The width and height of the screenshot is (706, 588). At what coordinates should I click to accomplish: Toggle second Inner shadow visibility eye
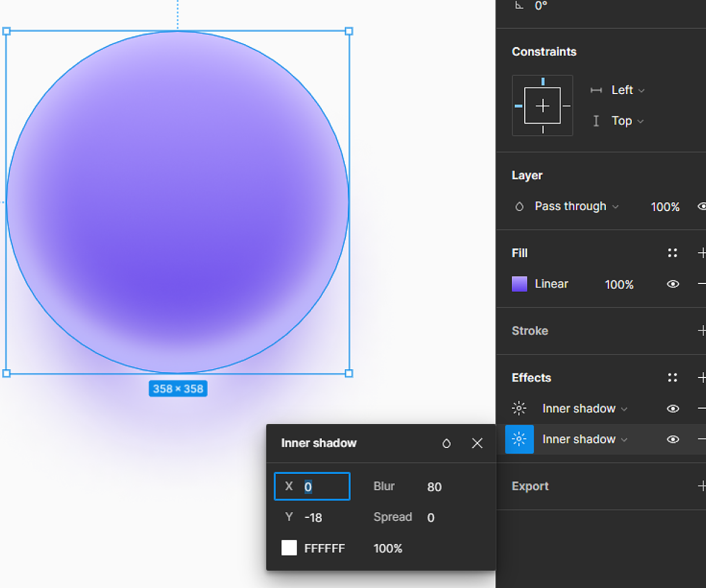pyautogui.click(x=673, y=439)
